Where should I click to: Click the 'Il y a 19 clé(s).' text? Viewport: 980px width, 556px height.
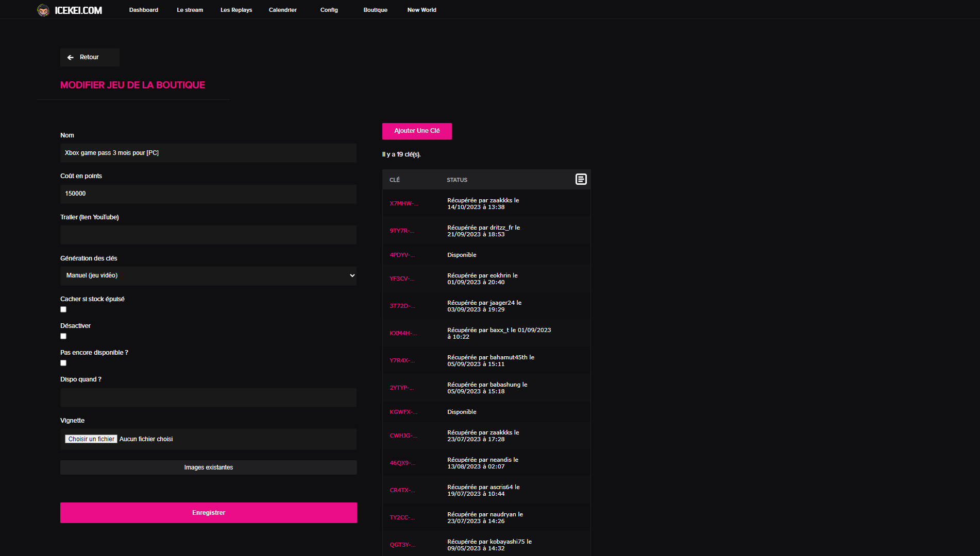(x=401, y=154)
